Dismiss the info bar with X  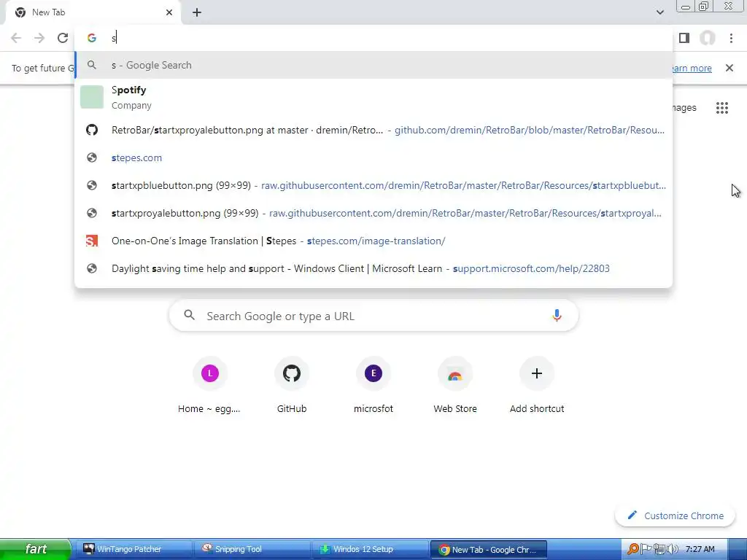pos(729,68)
